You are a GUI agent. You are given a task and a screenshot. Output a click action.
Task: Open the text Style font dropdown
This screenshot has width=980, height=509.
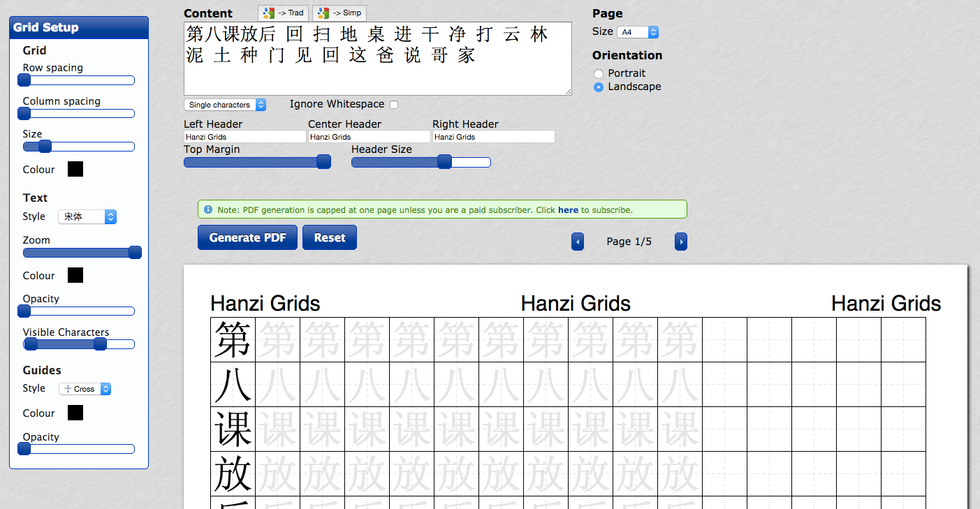click(87, 216)
